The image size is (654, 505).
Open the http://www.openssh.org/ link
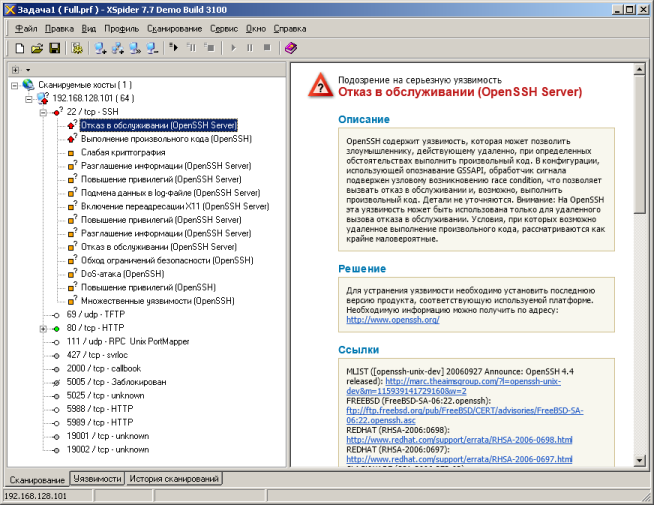pos(392,320)
